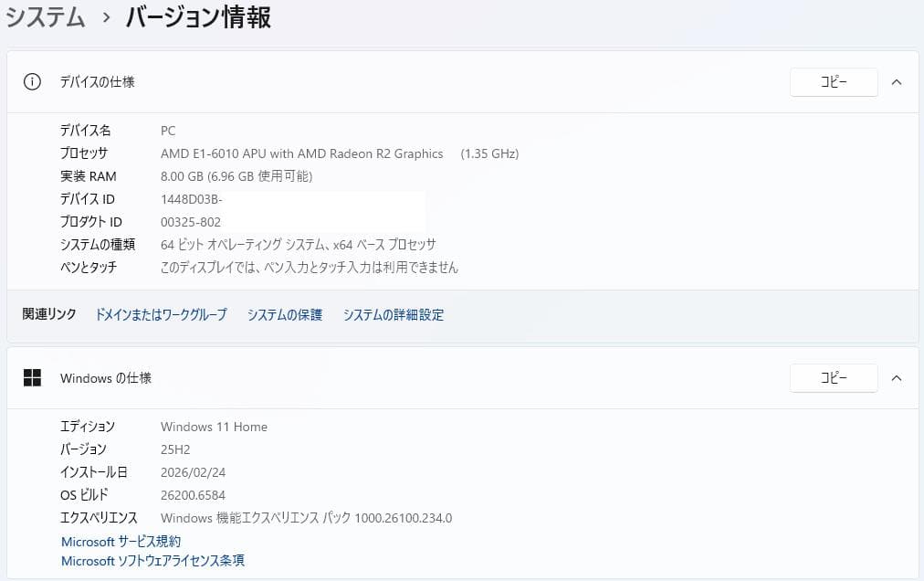Select the pen and touch availability text
This screenshot has width=924, height=581.
[310, 267]
